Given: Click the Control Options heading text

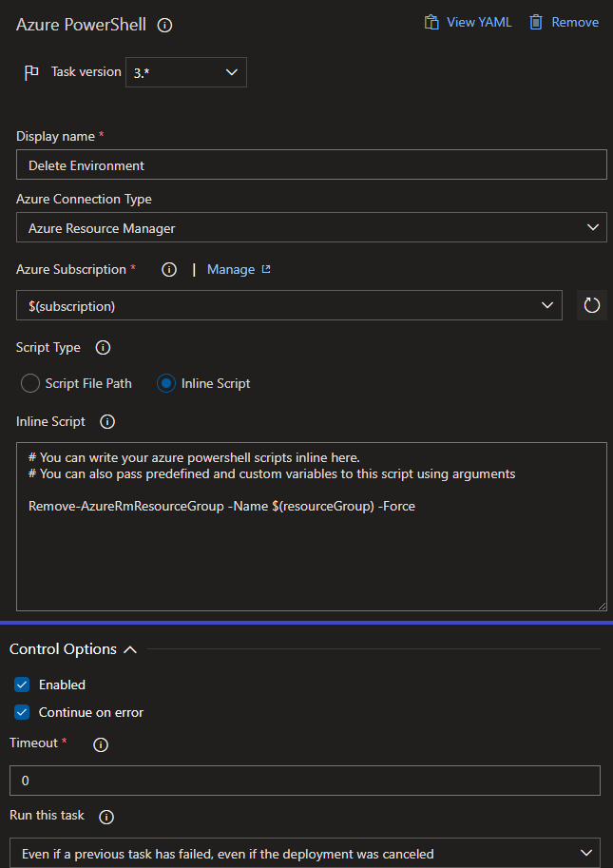Looking at the screenshot, I should pos(63,648).
